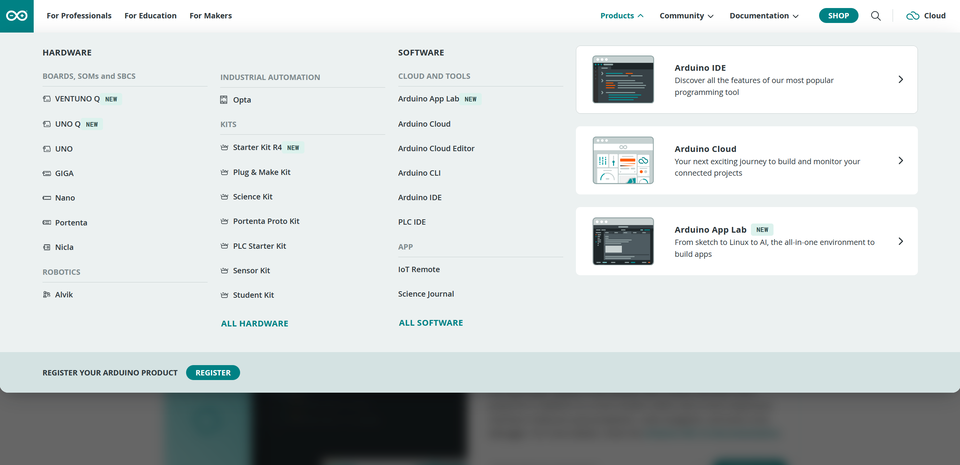This screenshot has width=960, height=465.
Task: Click the Arduino App Lab card arrow
Action: (901, 241)
